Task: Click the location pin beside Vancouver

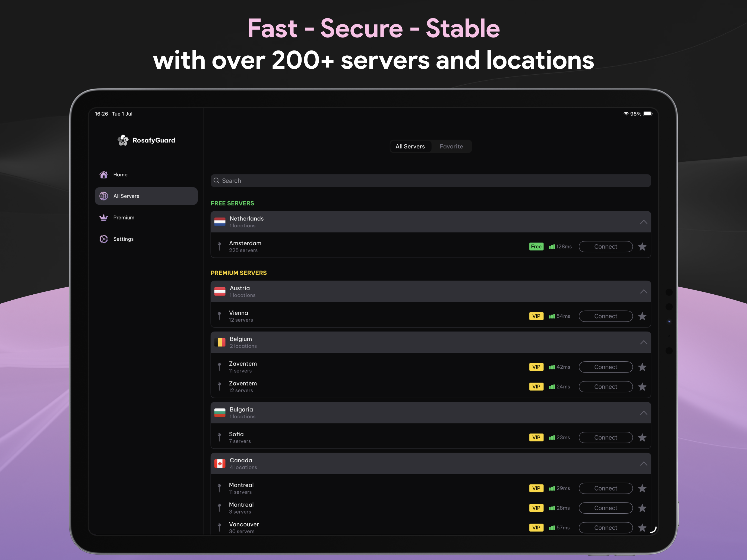Action: point(219,528)
